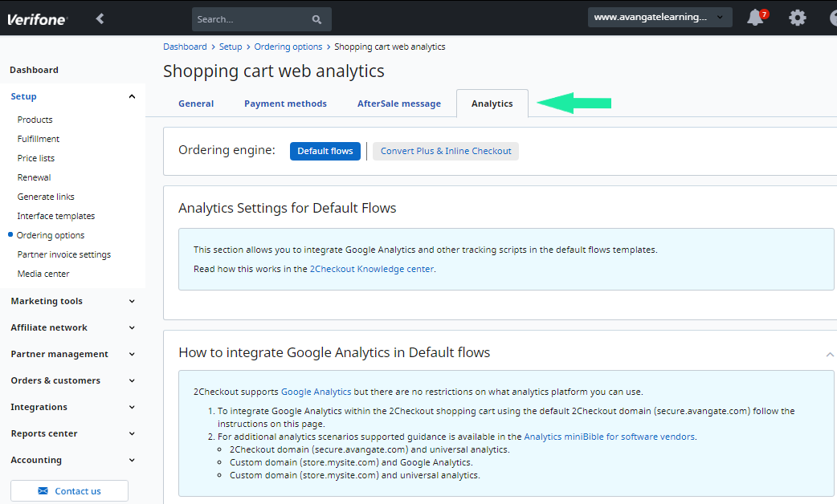Image resolution: width=837 pixels, height=504 pixels.
Task: Open notifications bell icon
Action: 756,18
